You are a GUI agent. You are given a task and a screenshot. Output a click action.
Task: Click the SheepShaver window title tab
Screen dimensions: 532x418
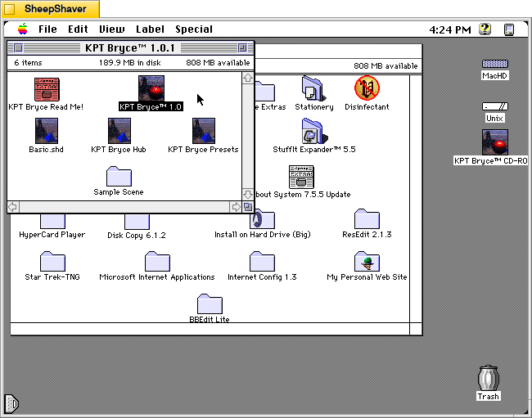[x=51, y=9]
